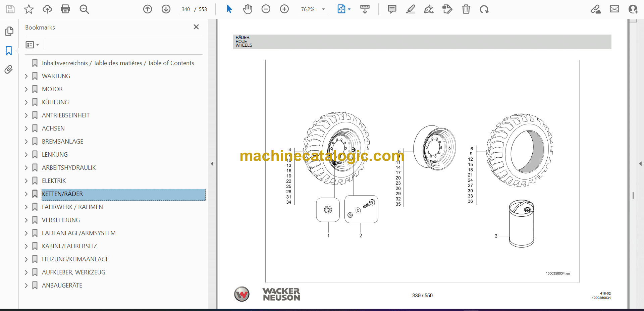The image size is (644, 311).
Task: Expand the BREMSANLAGE bookmark
Action: (26, 142)
